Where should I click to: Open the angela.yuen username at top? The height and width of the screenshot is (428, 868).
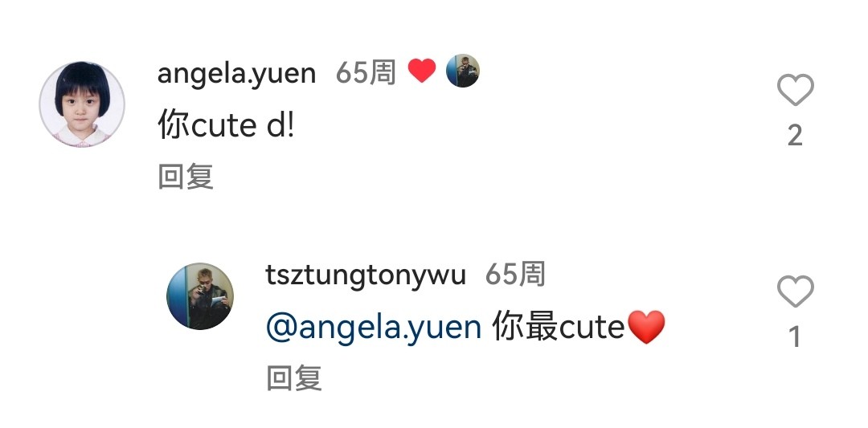click(x=237, y=73)
